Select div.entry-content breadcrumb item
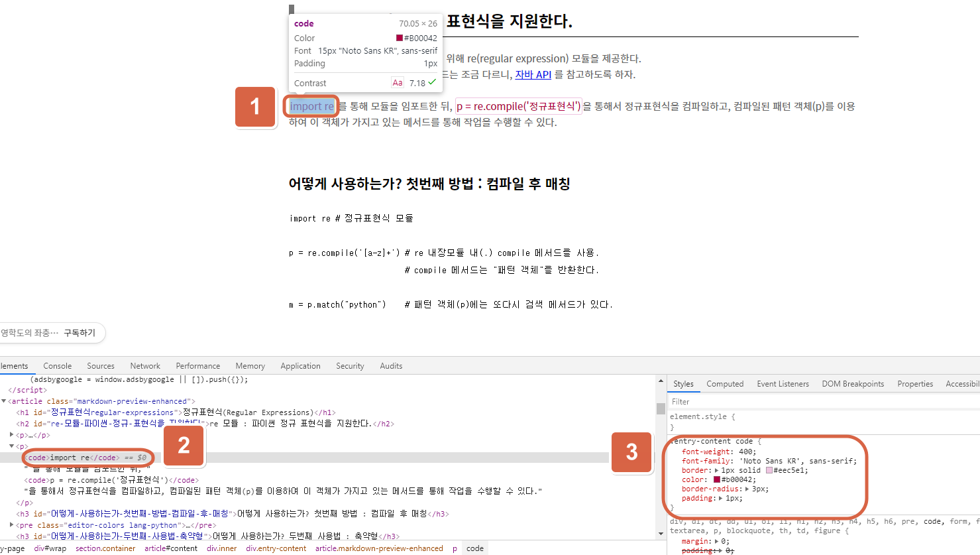The image size is (980, 555). point(276,548)
